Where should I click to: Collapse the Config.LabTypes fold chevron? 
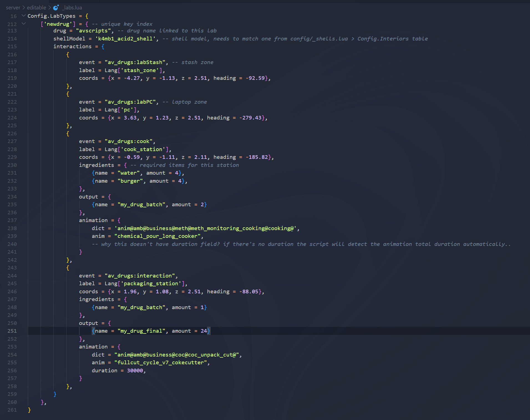[x=24, y=16]
